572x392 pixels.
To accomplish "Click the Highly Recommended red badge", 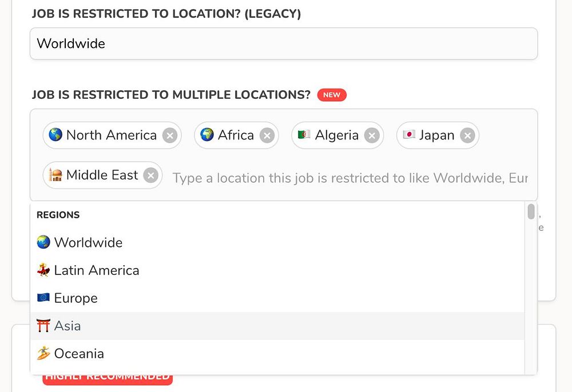I will point(108,377).
